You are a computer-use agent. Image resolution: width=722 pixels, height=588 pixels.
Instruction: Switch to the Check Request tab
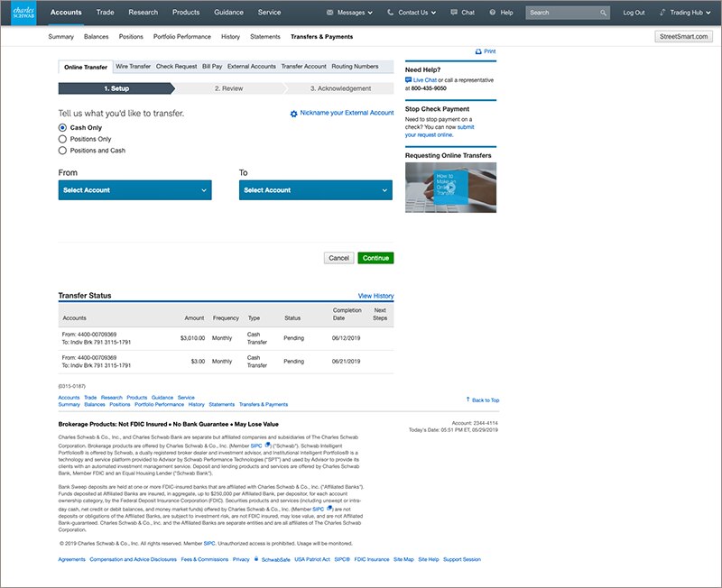(x=176, y=66)
